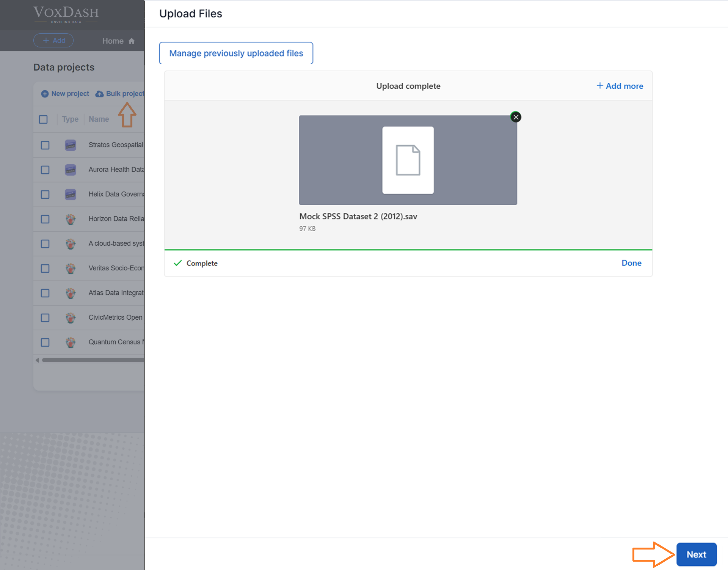Click Aurora Health Data type icon
Image resolution: width=728 pixels, height=570 pixels.
(x=71, y=170)
